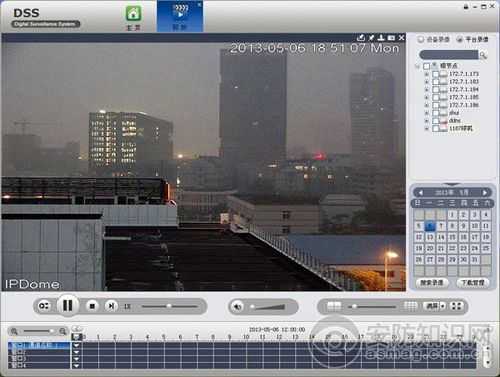
Task: Tick the checkbox for 172.7.1.173
Action: coord(435,74)
